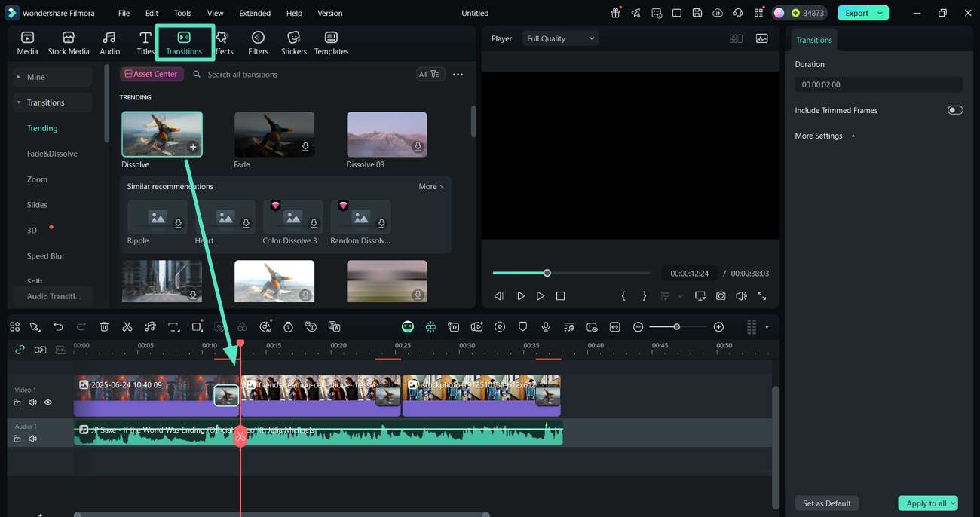Open the timeline track layout dropdown arrow
The width and height of the screenshot is (980, 517).
(767, 327)
